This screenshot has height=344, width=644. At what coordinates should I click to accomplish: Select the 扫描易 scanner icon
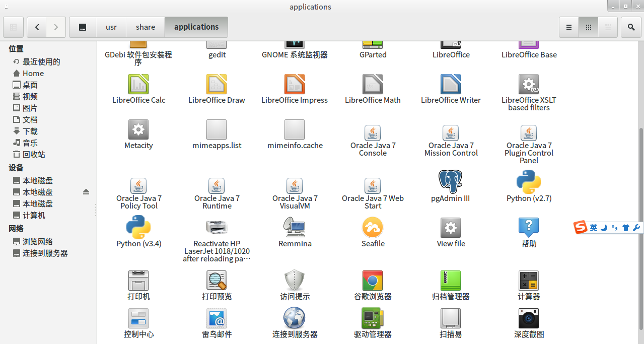click(x=451, y=318)
